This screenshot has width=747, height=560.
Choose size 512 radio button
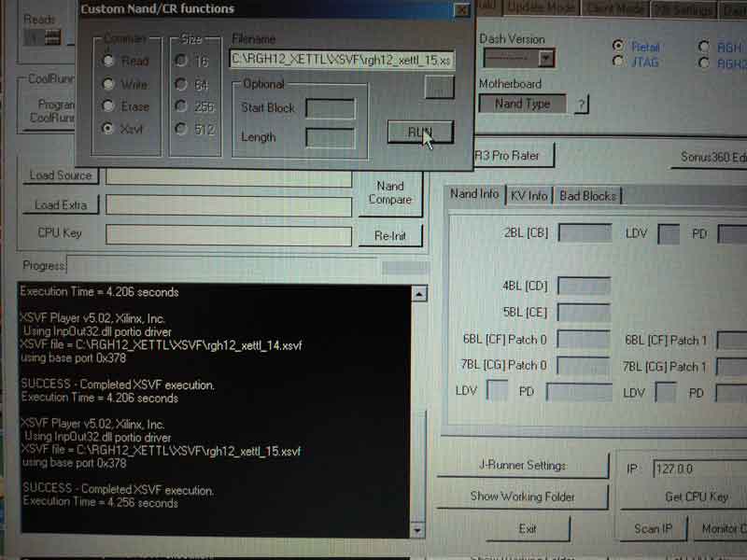(x=180, y=128)
